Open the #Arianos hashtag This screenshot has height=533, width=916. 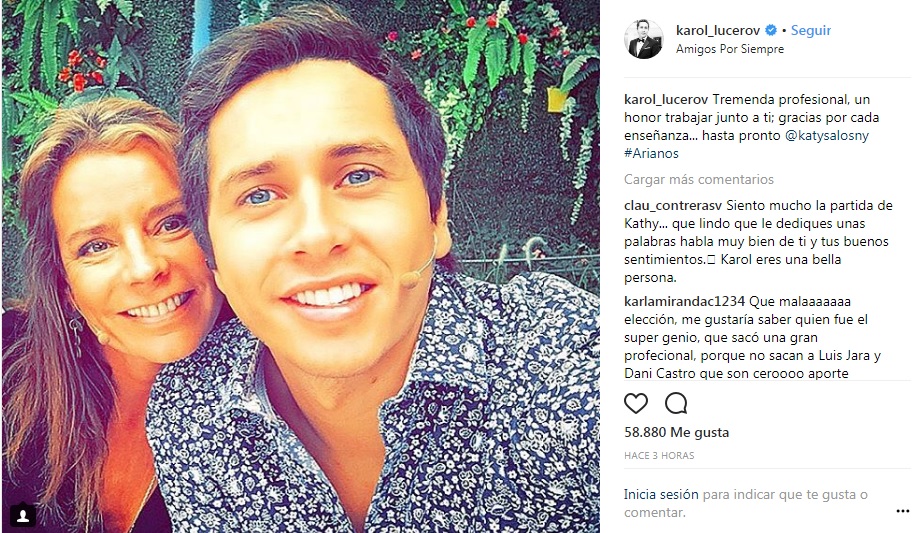pos(651,154)
